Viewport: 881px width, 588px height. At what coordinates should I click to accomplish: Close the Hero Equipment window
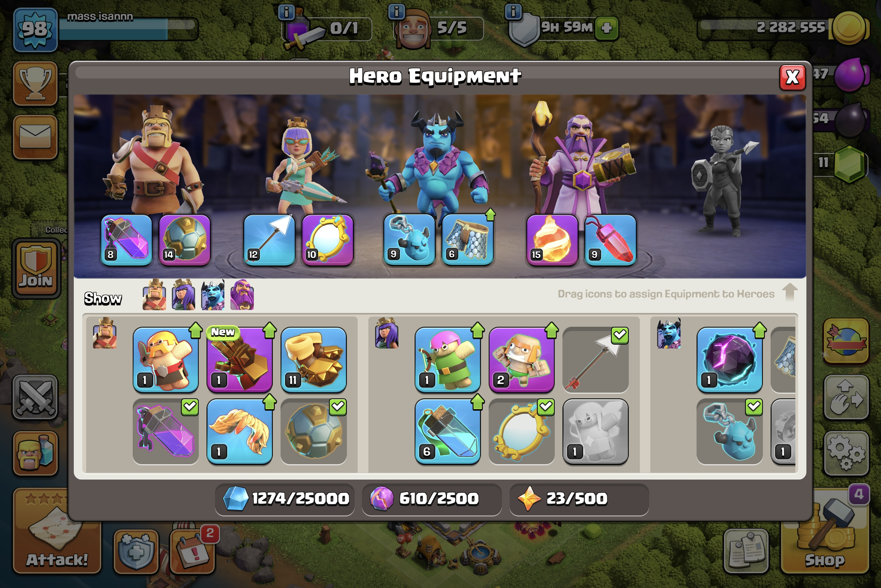pos(792,78)
